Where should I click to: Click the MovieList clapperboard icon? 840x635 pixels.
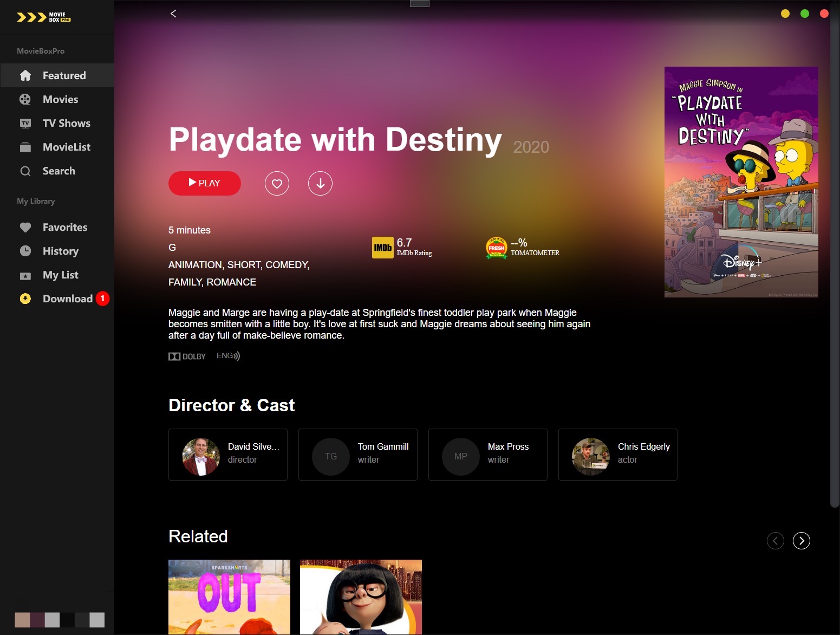[25, 147]
